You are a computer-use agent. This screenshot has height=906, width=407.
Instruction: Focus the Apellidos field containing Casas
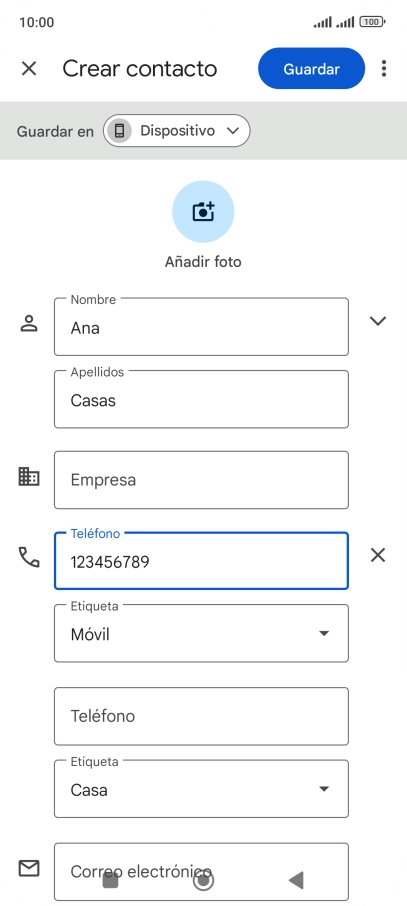(201, 399)
